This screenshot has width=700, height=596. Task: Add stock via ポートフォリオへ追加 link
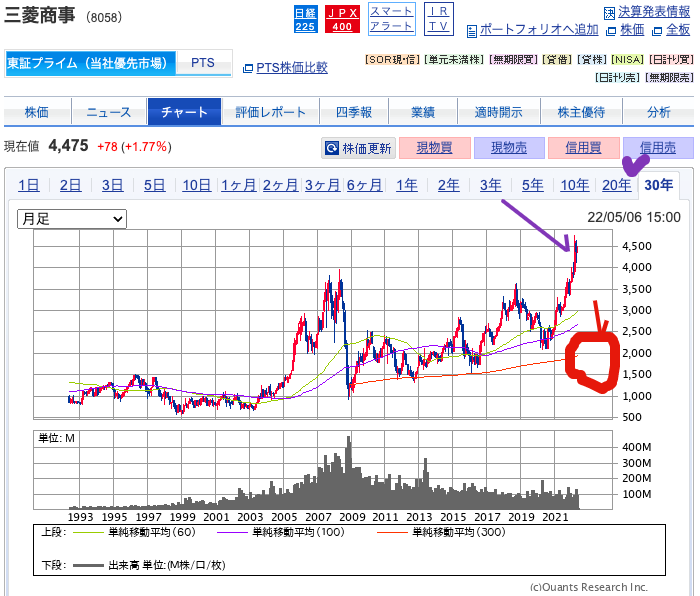click(539, 29)
